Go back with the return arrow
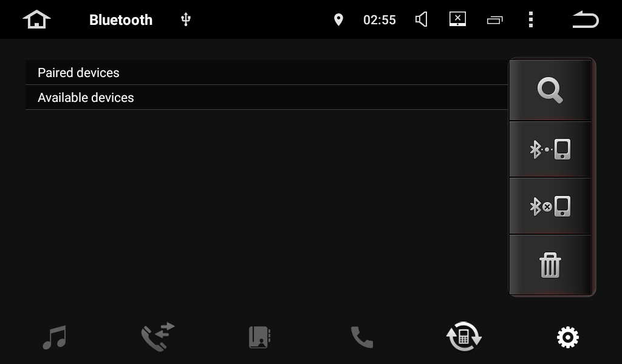Image resolution: width=622 pixels, height=364 pixels. 586,19
